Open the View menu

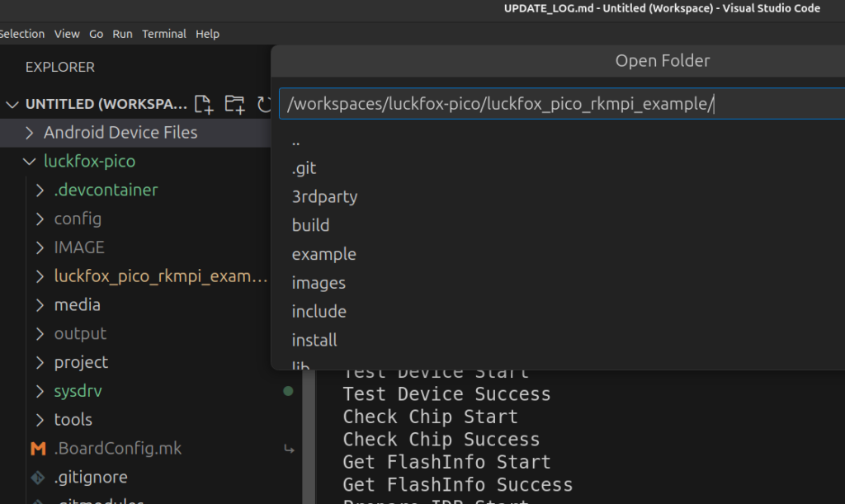coord(67,34)
